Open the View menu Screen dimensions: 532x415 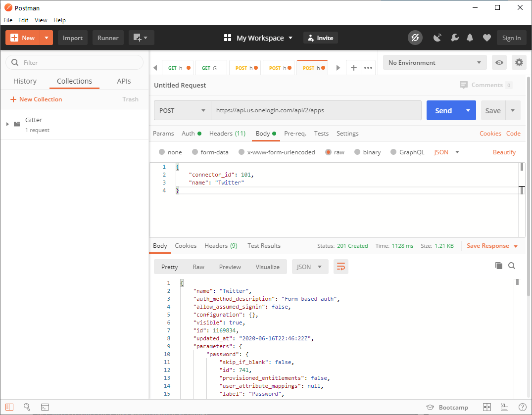pos(41,20)
